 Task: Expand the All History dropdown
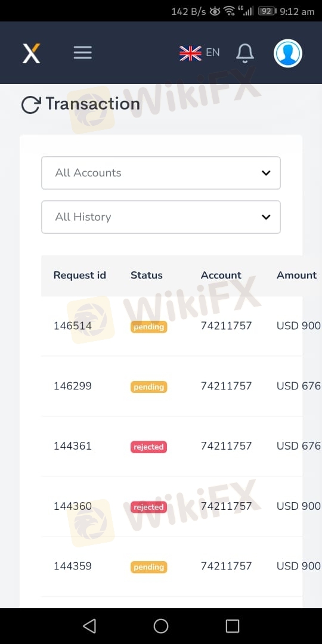[x=161, y=217]
